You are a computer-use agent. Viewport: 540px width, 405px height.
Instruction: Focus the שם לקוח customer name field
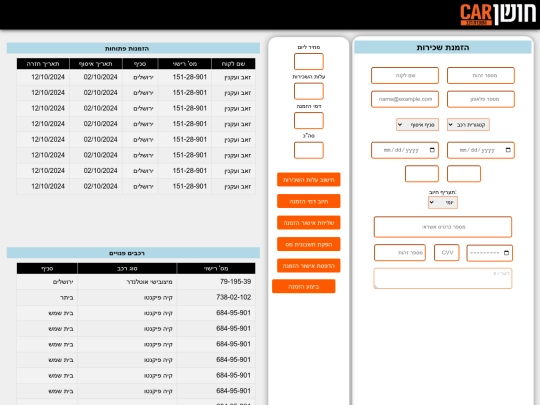pyautogui.click(x=405, y=75)
